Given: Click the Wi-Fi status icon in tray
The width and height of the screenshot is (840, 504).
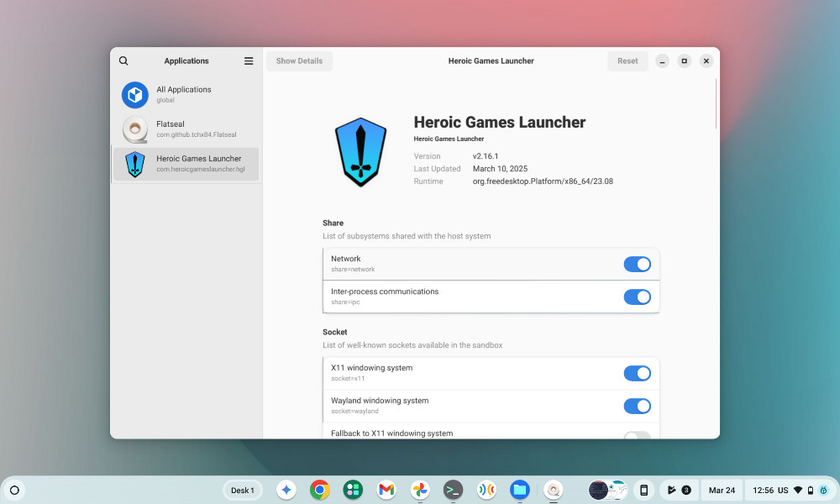Looking at the screenshot, I should 798,490.
